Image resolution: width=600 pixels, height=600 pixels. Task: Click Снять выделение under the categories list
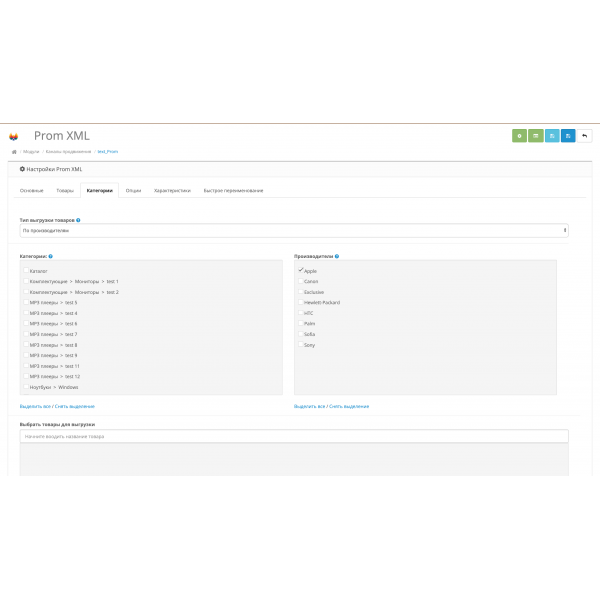(75, 406)
